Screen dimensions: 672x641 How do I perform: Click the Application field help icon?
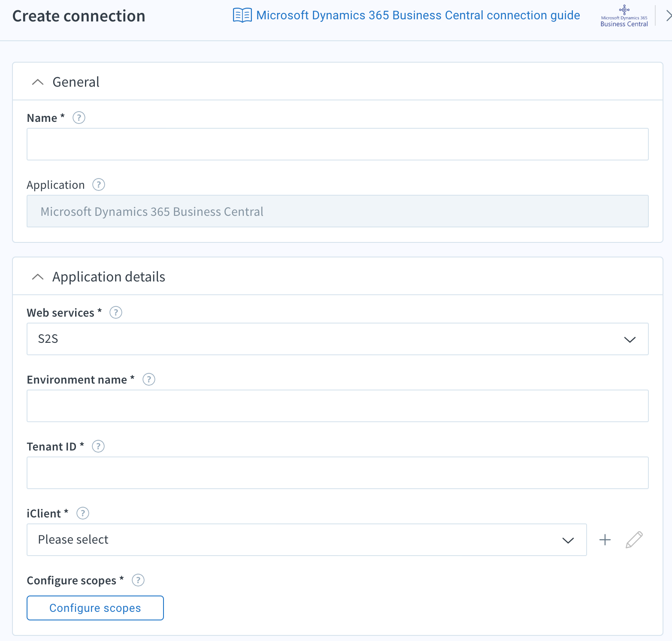pos(98,184)
